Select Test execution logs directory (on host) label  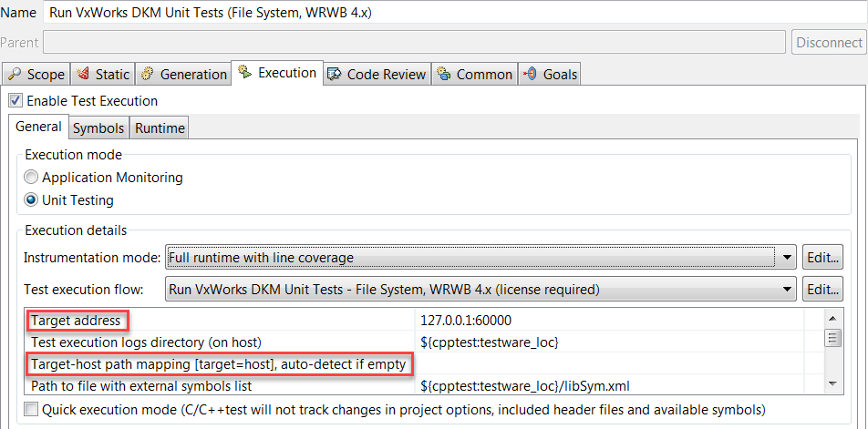point(146,342)
